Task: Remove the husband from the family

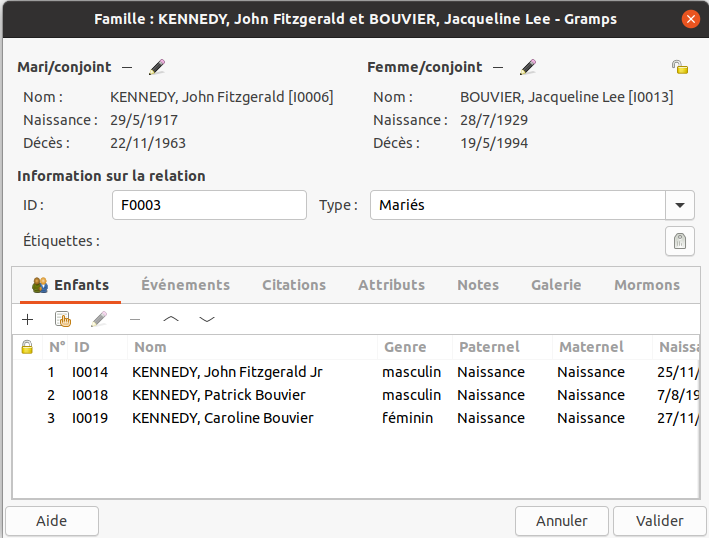Action: point(127,67)
